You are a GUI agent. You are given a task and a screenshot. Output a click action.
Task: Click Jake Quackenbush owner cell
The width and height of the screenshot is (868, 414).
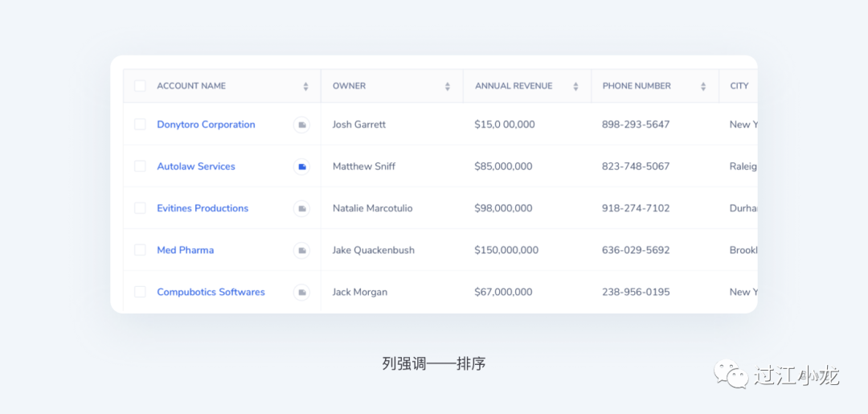pos(373,250)
